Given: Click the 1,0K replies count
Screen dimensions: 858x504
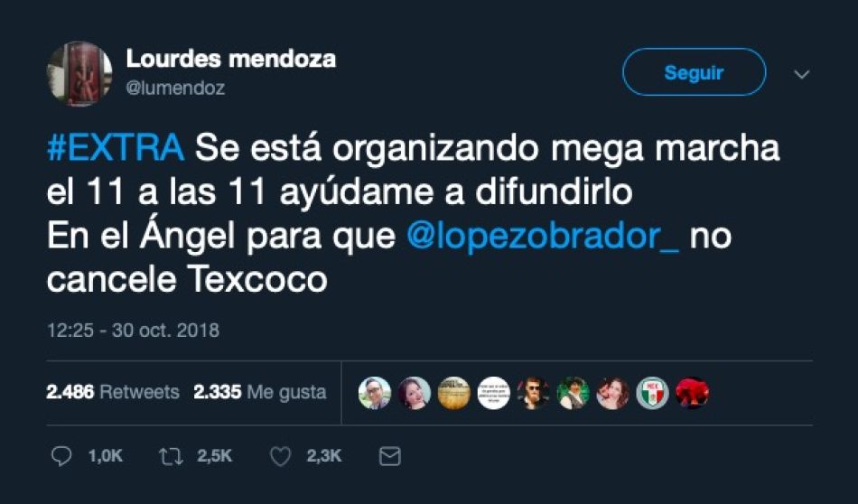Looking at the screenshot, I should [105, 456].
